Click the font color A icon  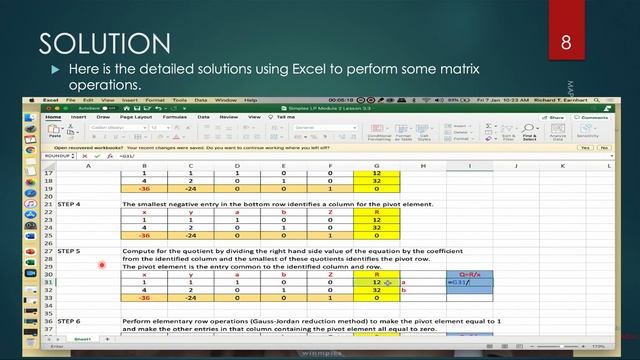(x=176, y=137)
